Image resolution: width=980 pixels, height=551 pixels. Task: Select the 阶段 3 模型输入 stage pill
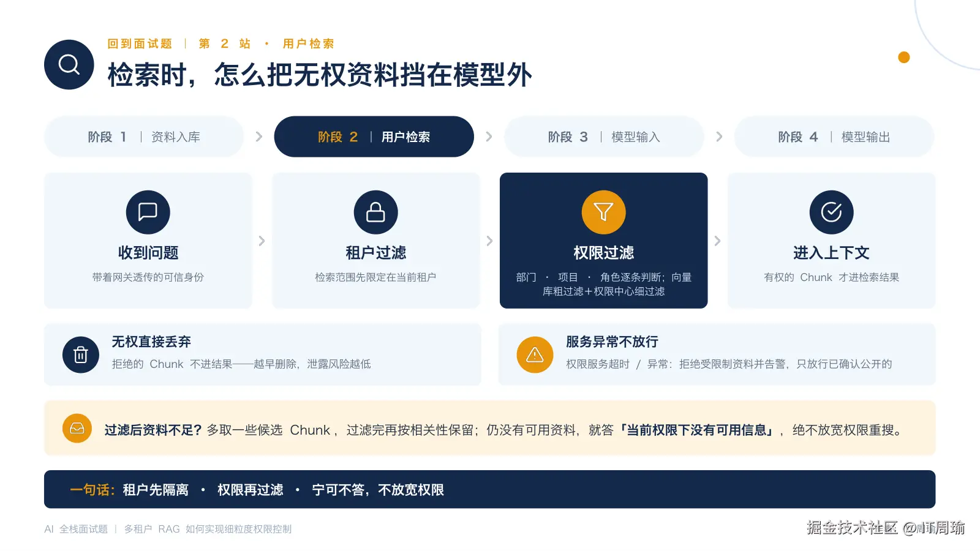pos(604,137)
